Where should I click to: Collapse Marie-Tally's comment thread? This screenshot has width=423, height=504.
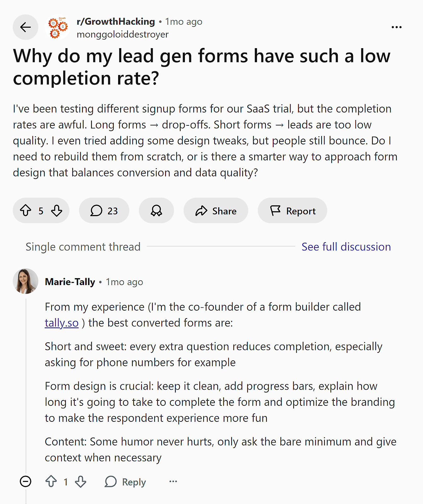(25, 482)
